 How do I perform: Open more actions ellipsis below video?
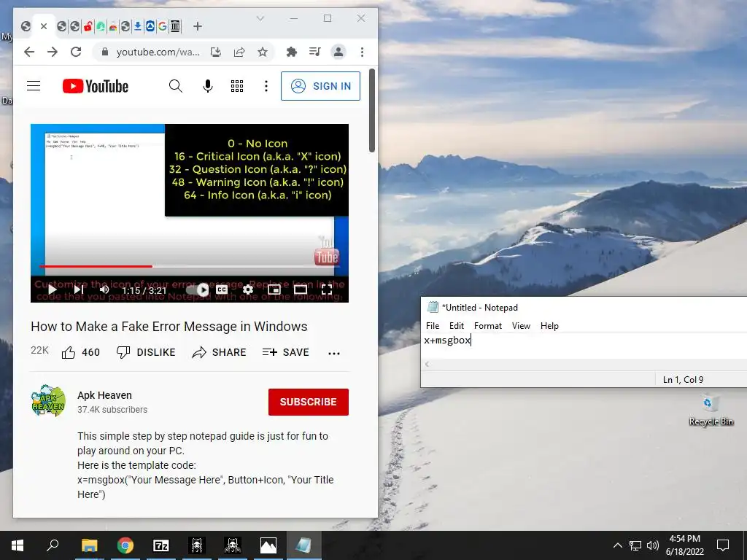pos(334,354)
